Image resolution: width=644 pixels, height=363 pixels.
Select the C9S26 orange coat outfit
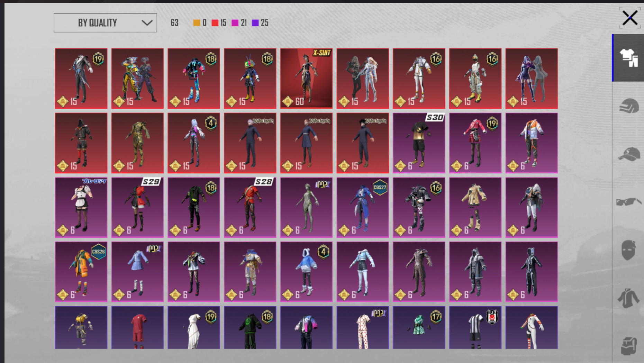[81, 272]
